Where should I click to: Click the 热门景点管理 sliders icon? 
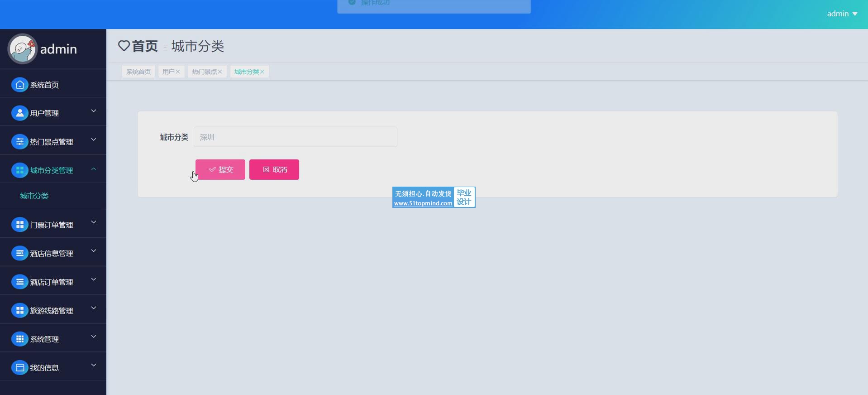click(19, 141)
